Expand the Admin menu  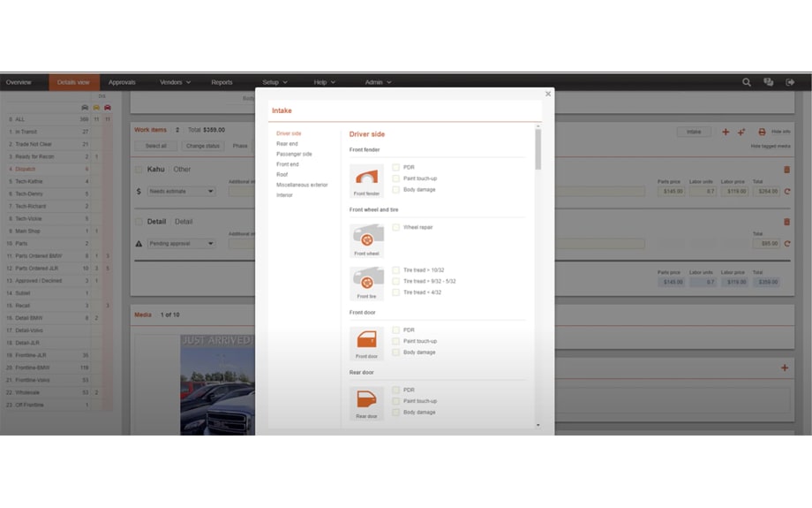(379, 82)
